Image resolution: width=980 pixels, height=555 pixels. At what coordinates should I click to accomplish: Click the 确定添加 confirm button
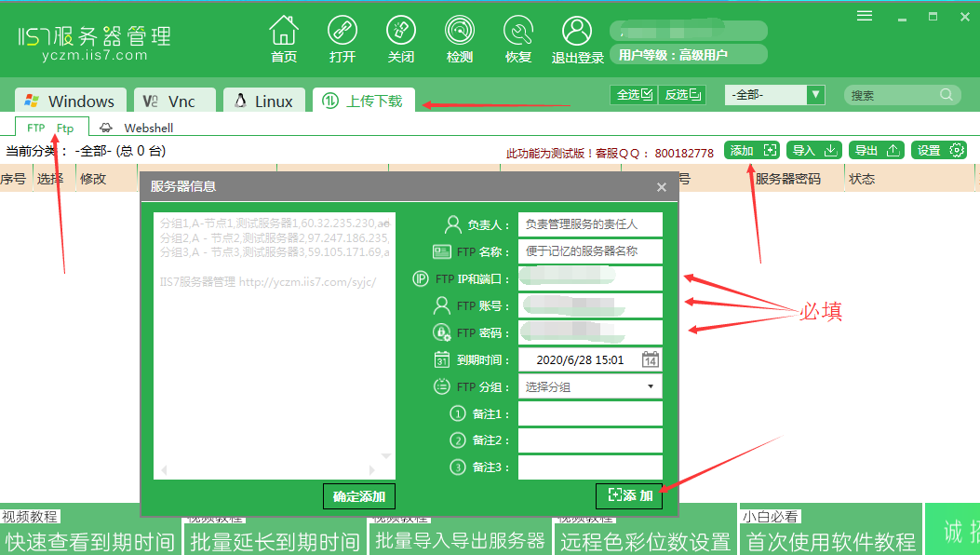point(358,495)
